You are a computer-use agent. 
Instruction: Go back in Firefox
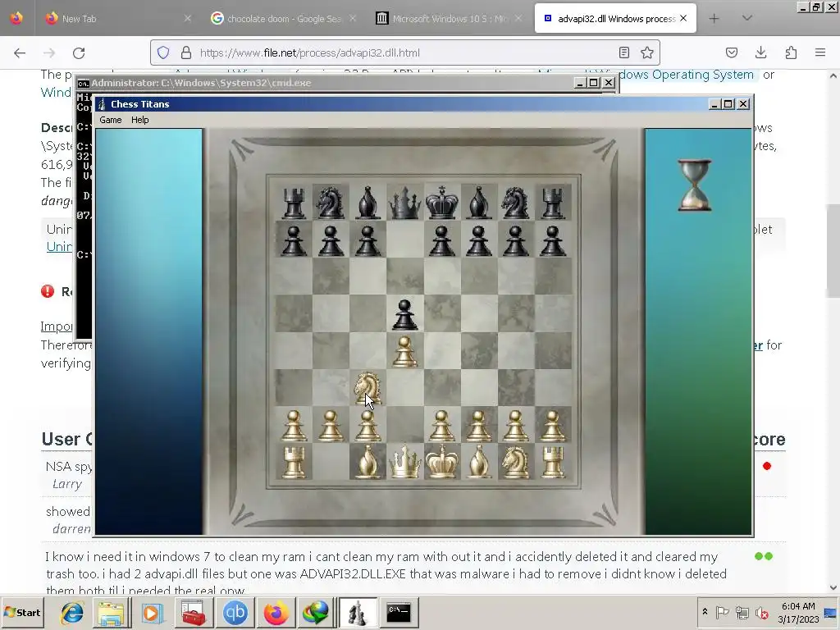click(20, 52)
